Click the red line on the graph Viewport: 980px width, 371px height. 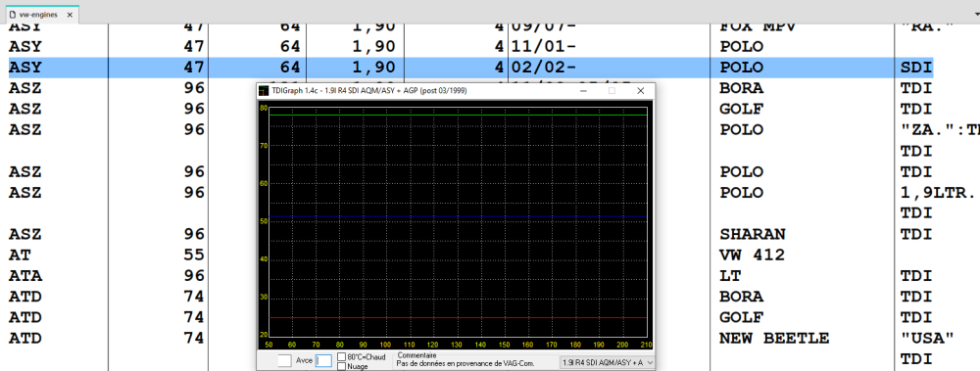click(x=458, y=317)
